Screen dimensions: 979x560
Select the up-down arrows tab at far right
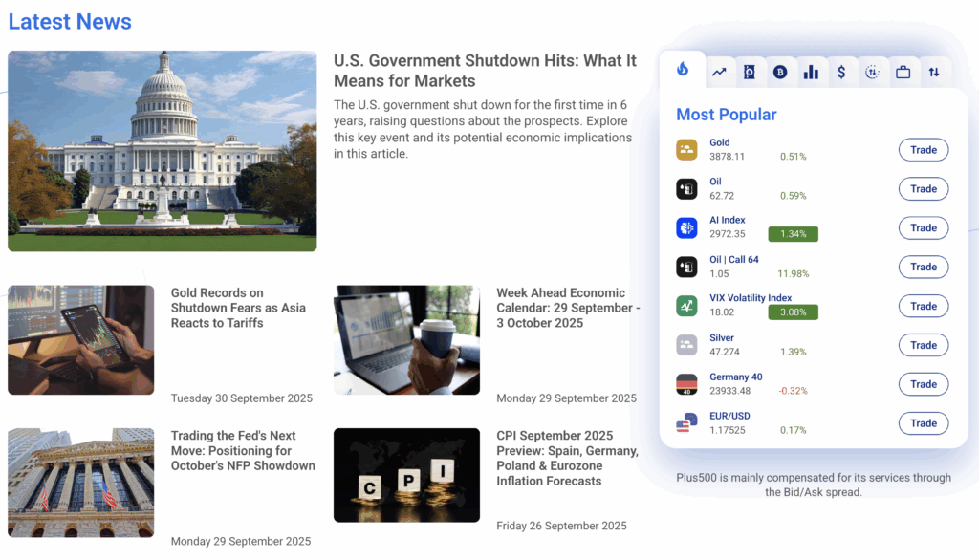coord(933,72)
